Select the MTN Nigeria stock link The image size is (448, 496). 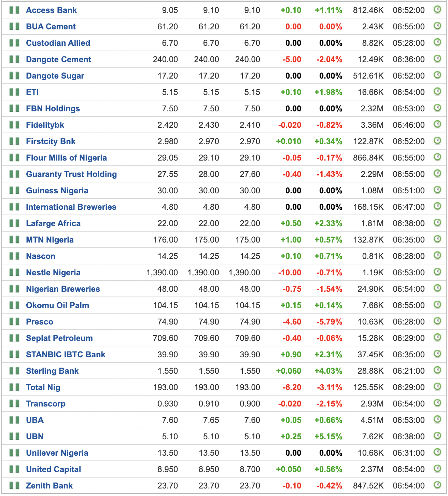coord(50,240)
